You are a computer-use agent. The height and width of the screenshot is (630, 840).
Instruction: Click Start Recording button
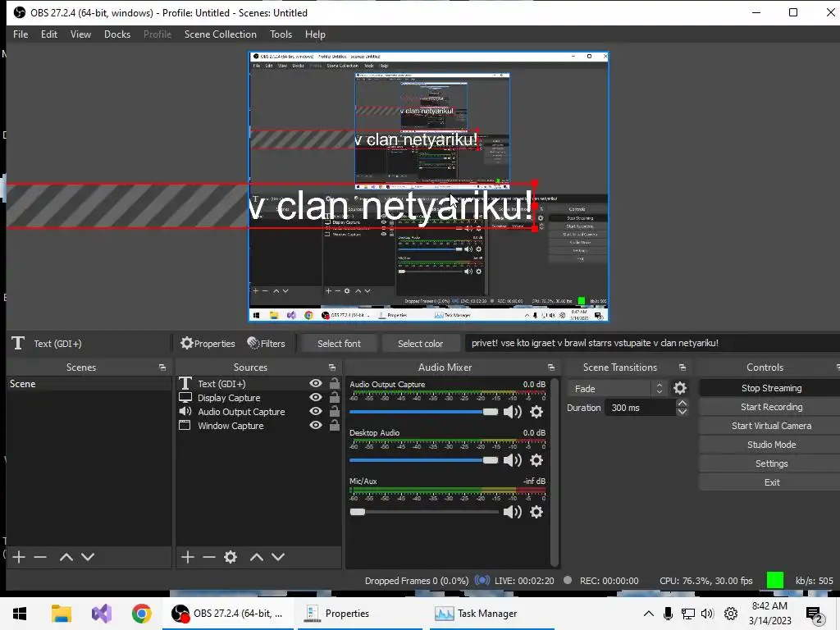click(x=771, y=407)
